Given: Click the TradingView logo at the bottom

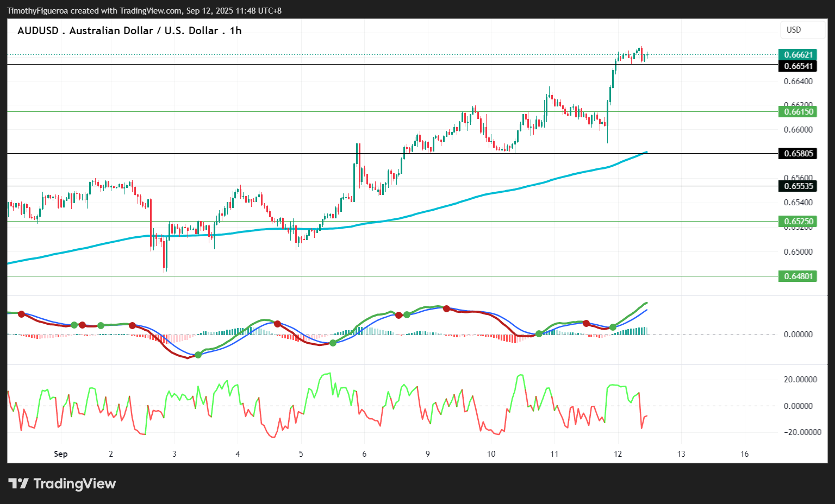Looking at the screenshot, I should 62,483.
